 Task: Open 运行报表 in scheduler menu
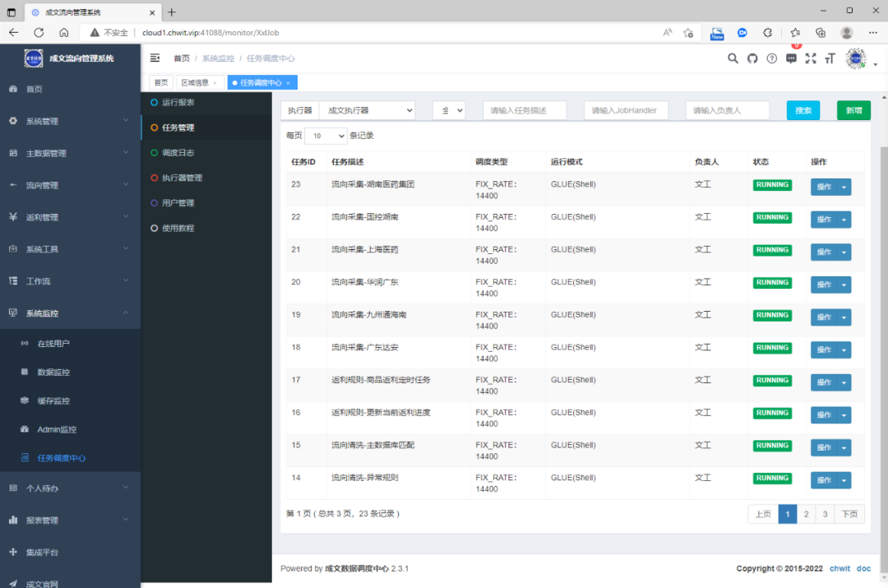(x=206, y=102)
